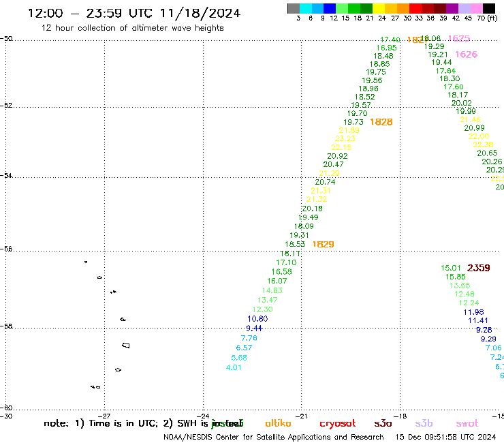Click the wave height value 4.01
This screenshot has height=443, width=504.
(x=234, y=367)
